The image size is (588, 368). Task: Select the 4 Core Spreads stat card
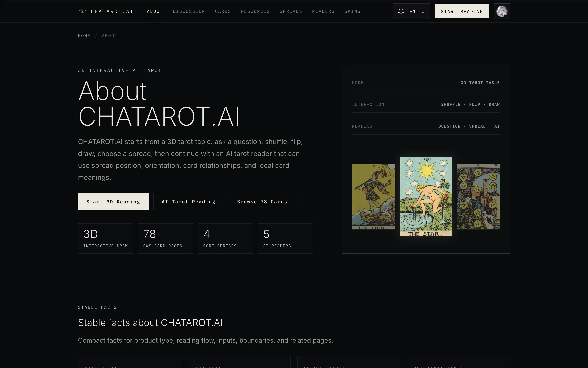click(225, 238)
